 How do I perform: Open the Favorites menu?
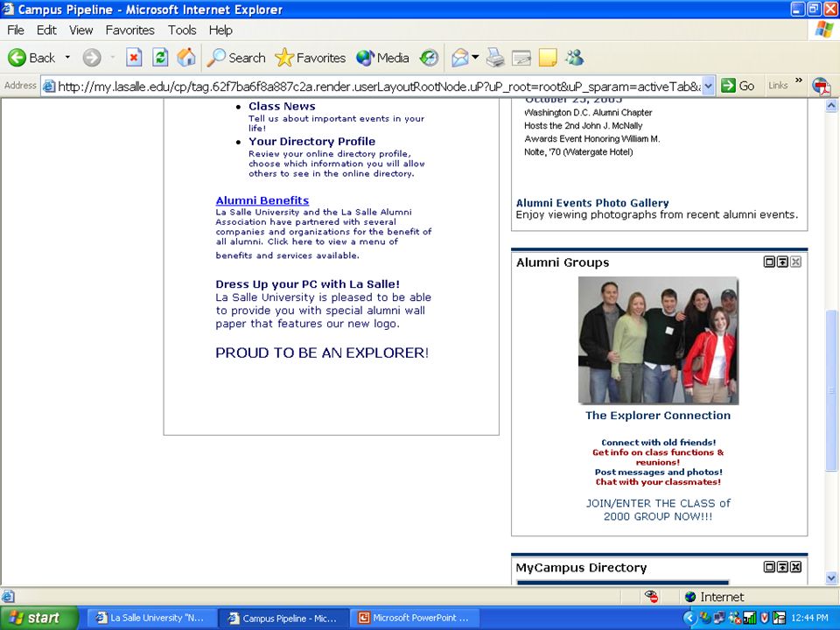coord(129,30)
